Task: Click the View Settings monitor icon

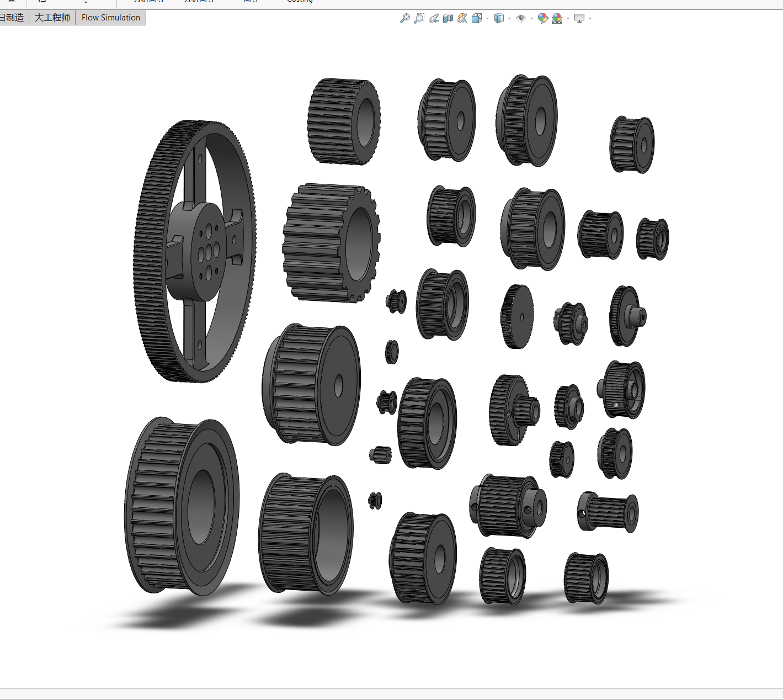Action: [579, 18]
